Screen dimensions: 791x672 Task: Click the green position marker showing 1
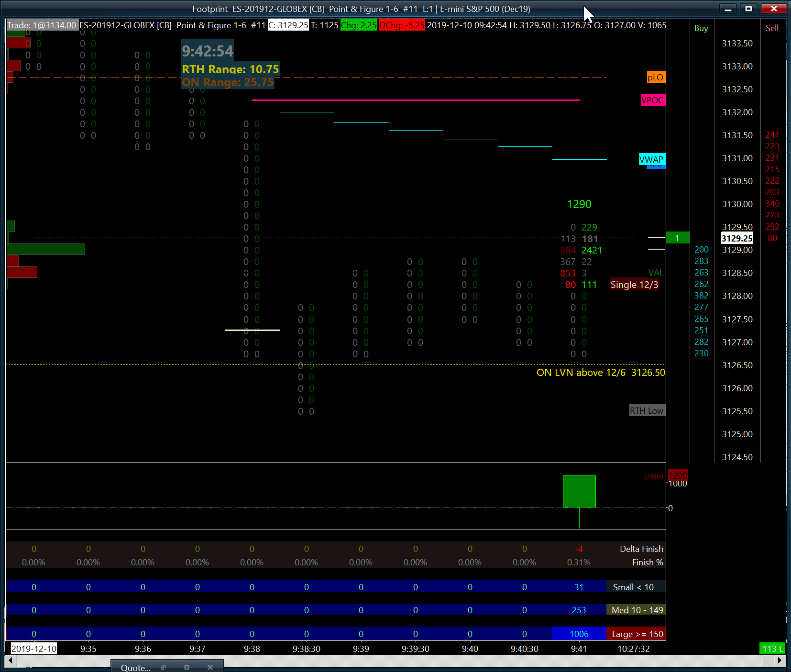click(x=677, y=238)
